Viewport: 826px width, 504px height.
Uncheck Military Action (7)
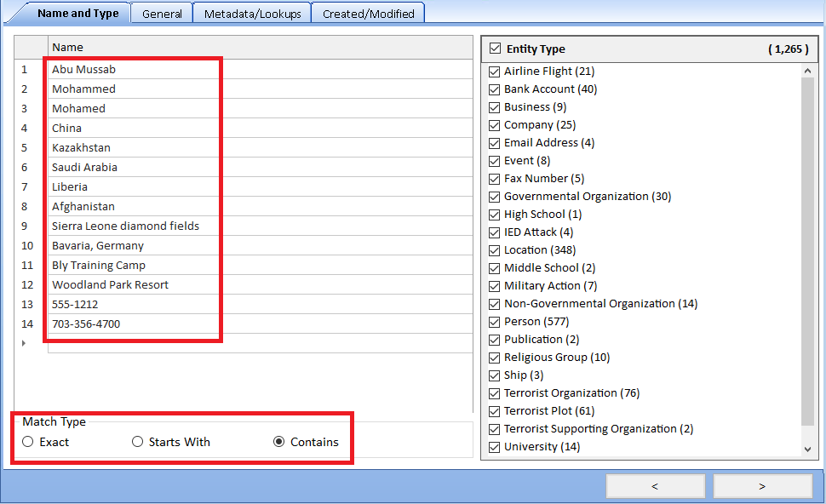click(x=494, y=287)
